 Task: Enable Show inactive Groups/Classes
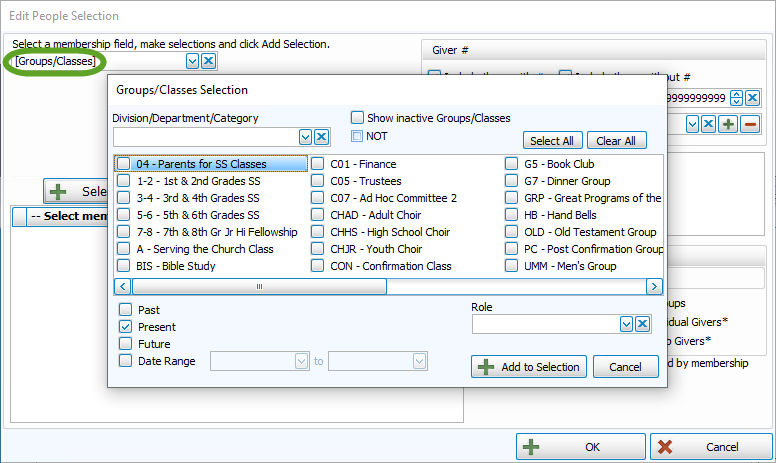point(357,117)
